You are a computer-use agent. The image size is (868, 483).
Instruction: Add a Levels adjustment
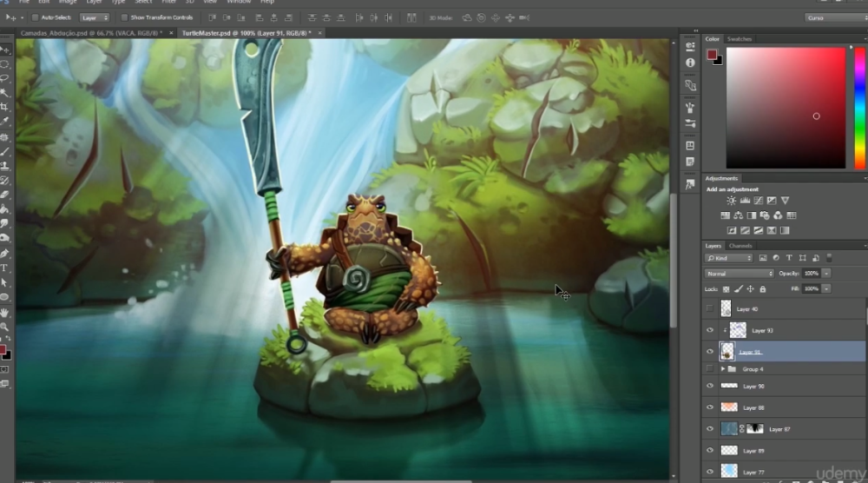point(745,201)
